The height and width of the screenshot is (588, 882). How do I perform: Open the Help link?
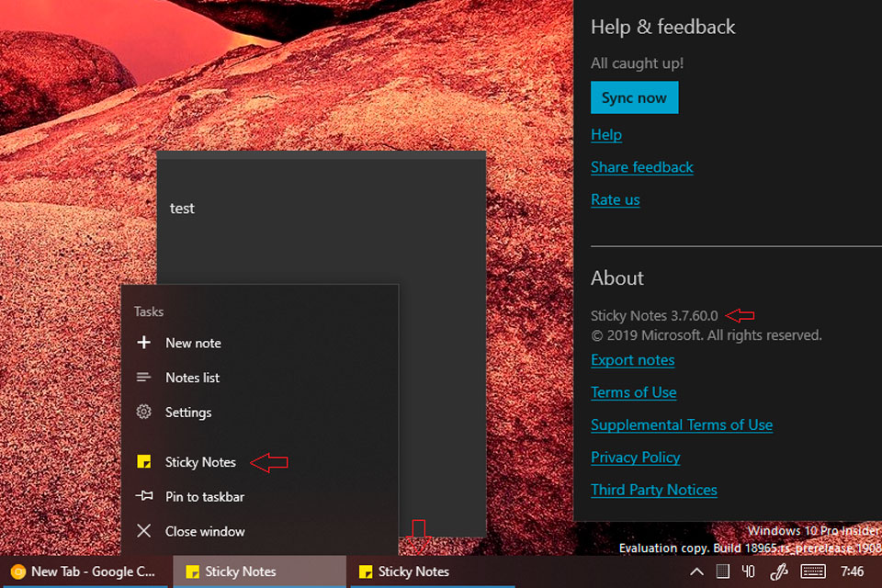tap(605, 135)
